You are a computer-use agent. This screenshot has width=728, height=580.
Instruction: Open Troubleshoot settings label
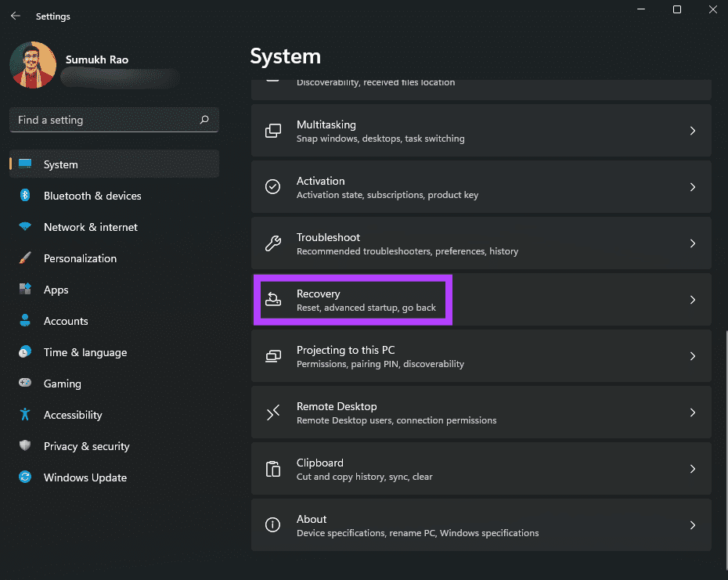pos(328,237)
